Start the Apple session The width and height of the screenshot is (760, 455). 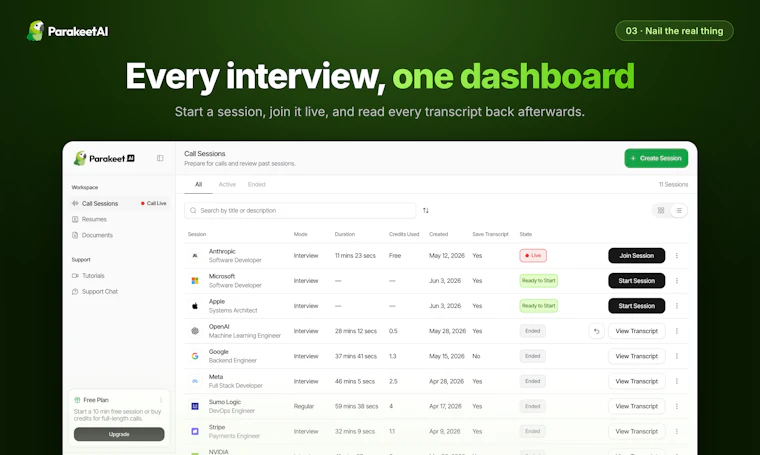tap(636, 306)
